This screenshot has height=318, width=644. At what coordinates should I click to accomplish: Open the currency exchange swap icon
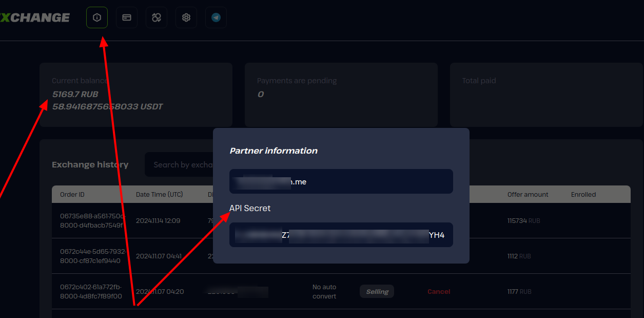(157, 17)
